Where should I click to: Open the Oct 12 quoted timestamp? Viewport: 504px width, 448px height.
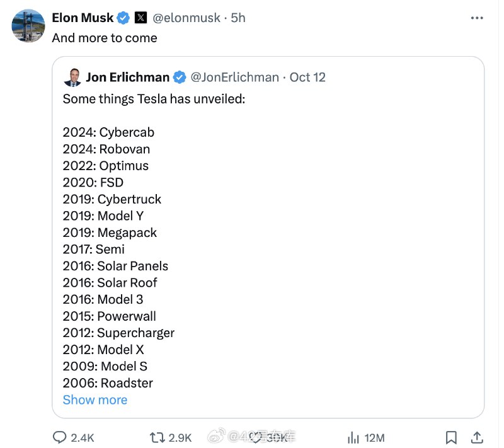click(307, 78)
